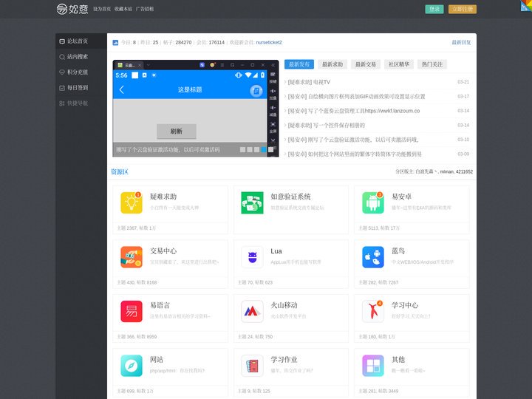The height and width of the screenshot is (399, 532).
Task: Open 学习作业 notebook icon
Action: [252, 366]
